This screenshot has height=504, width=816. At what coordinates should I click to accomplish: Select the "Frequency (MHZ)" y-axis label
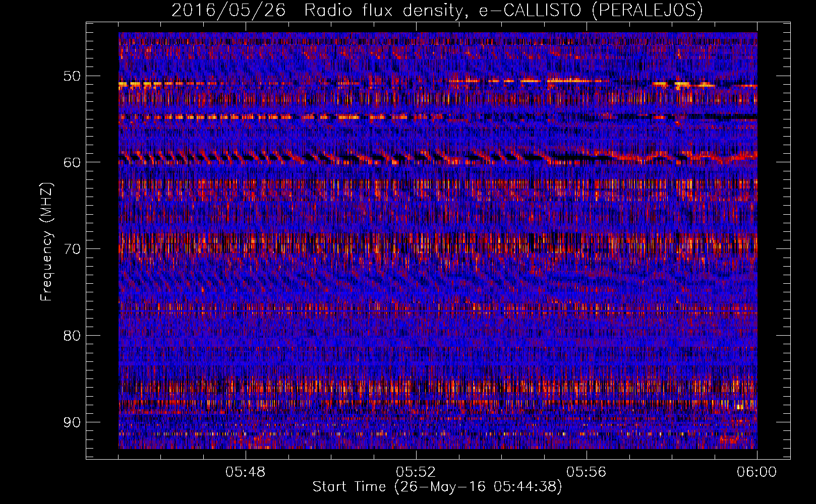tap(46, 241)
